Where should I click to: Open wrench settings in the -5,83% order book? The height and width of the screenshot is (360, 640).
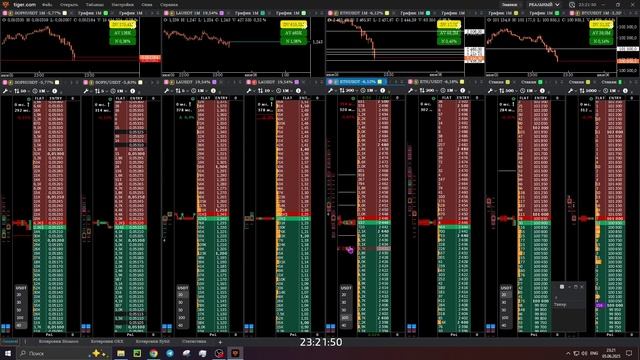(86, 91)
